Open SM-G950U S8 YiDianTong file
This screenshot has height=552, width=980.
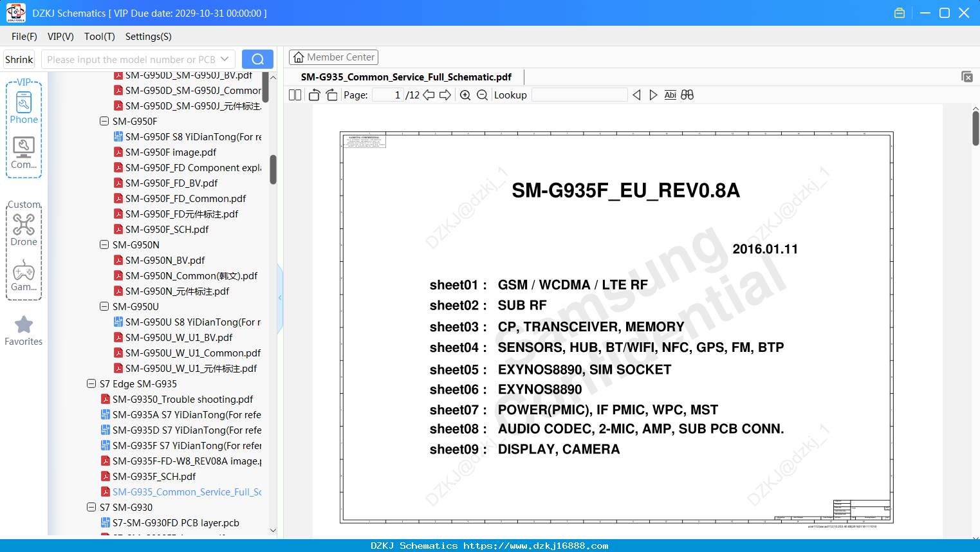tap(193, 322)
